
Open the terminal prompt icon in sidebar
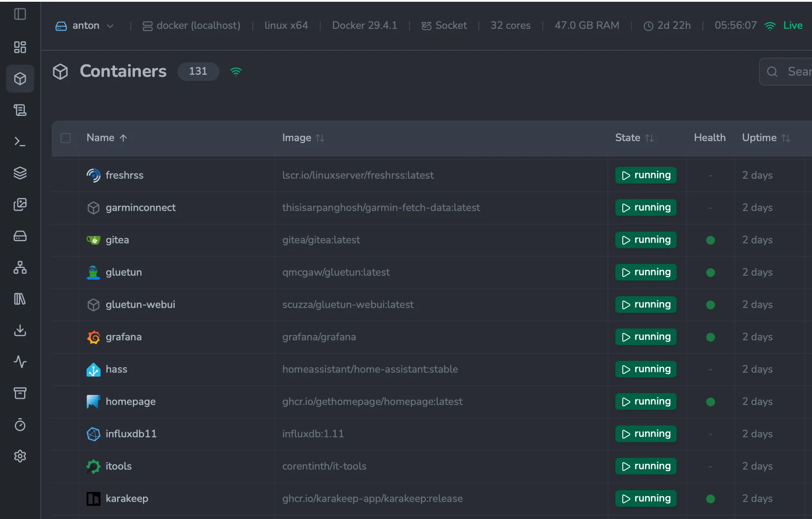tap(20, 142)
